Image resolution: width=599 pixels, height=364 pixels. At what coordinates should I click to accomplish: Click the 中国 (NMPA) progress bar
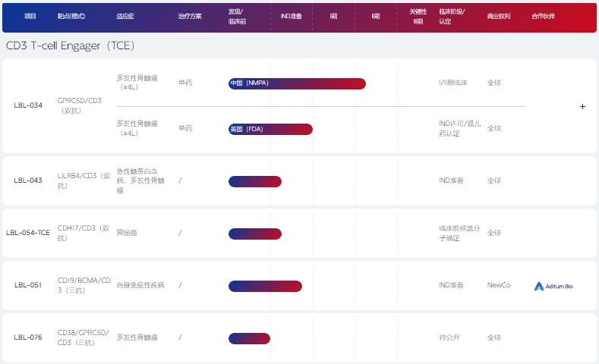(297, 83)
